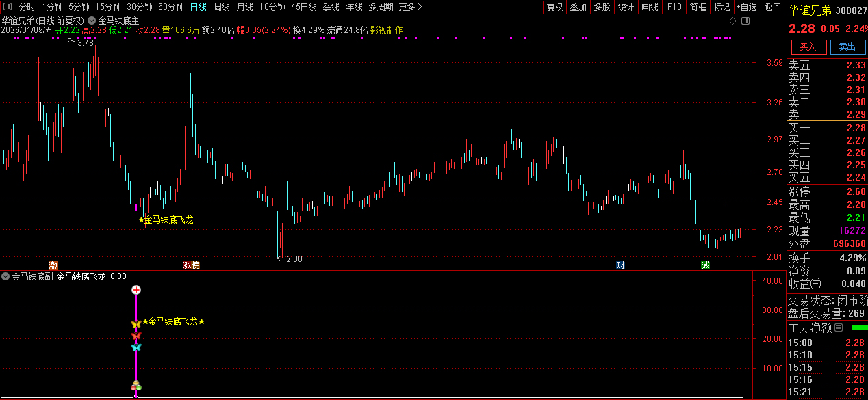
Task: Add the stock via +自选
Action: tap(746, 7)
